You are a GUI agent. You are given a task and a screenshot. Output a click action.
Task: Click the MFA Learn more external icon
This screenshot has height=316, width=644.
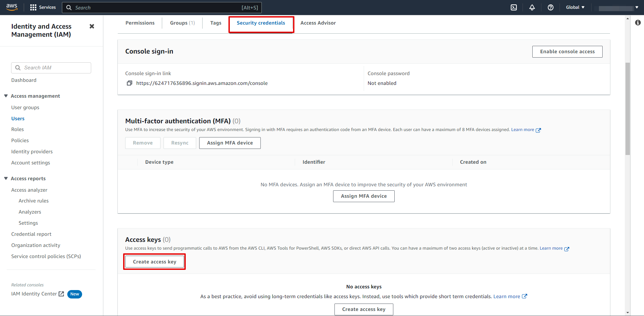pos(538,130)
